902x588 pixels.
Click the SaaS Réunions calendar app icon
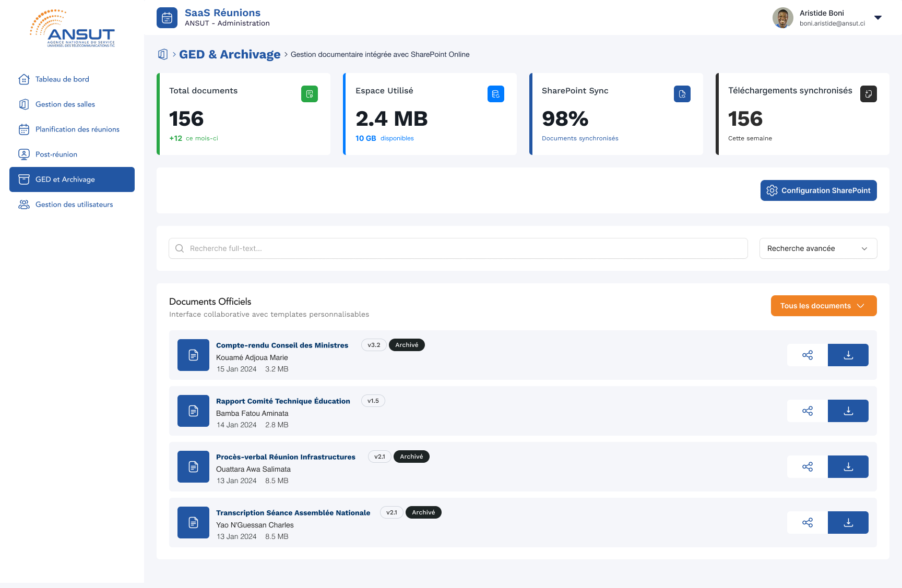pos(167,18)
